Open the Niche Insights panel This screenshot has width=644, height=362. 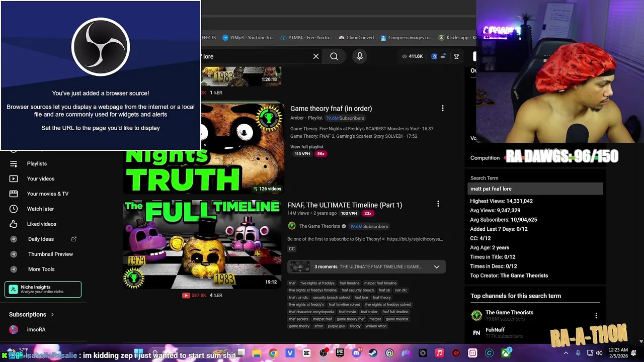point(43,290)
